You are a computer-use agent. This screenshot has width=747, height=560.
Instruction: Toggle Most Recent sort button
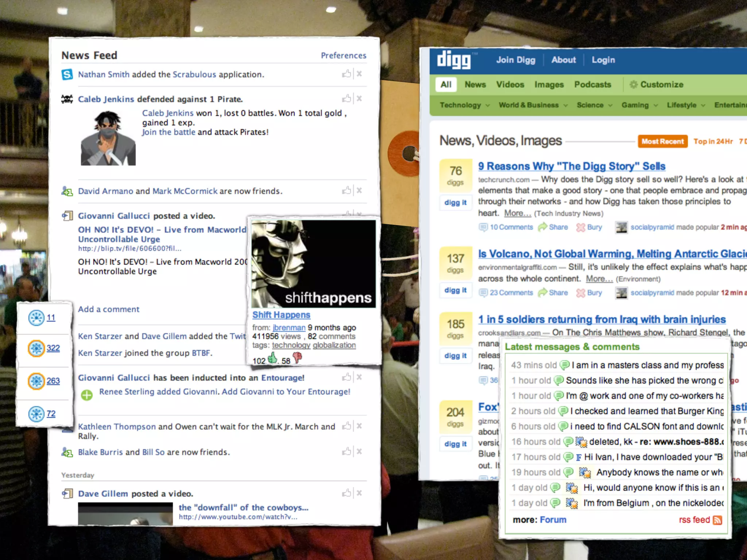tap(662, 141)
